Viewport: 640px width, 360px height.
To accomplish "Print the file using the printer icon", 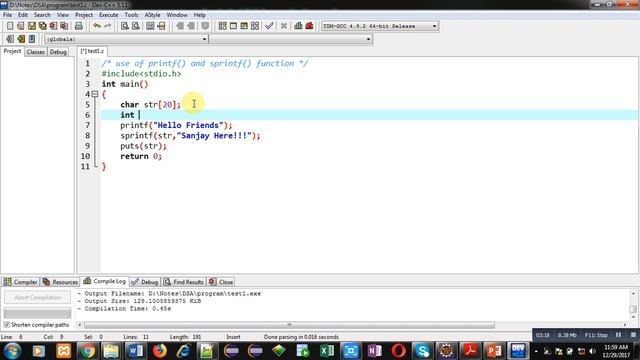I will pos(78,26).
